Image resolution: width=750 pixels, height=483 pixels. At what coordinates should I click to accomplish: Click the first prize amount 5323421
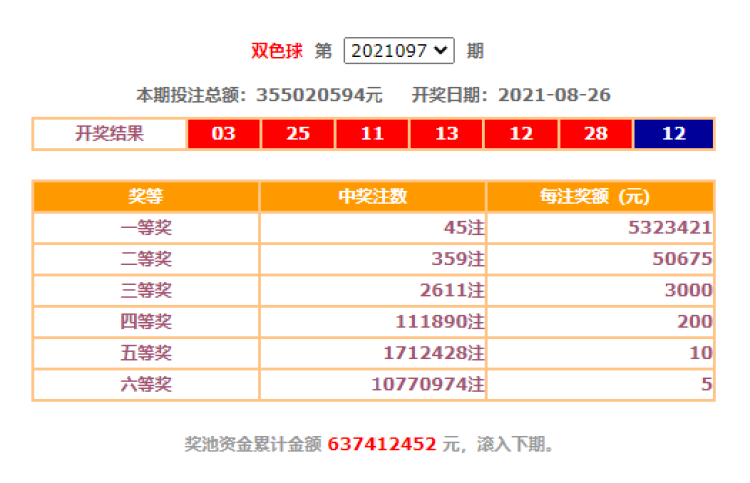coord(600,228)
